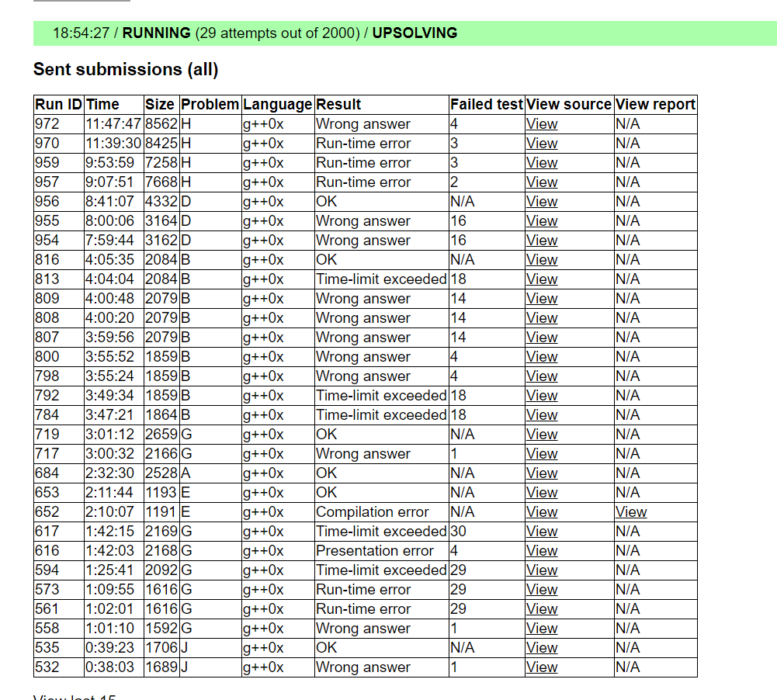View source for run 653

tap(541, 493)
